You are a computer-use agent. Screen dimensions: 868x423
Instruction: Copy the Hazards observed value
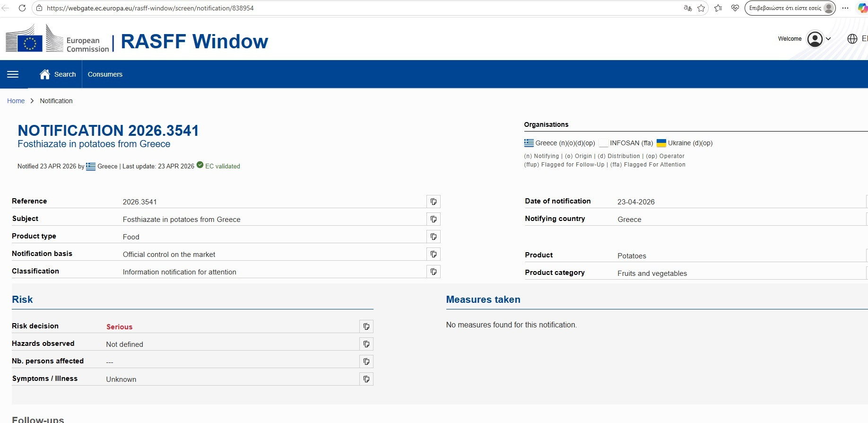click(366, 344)
